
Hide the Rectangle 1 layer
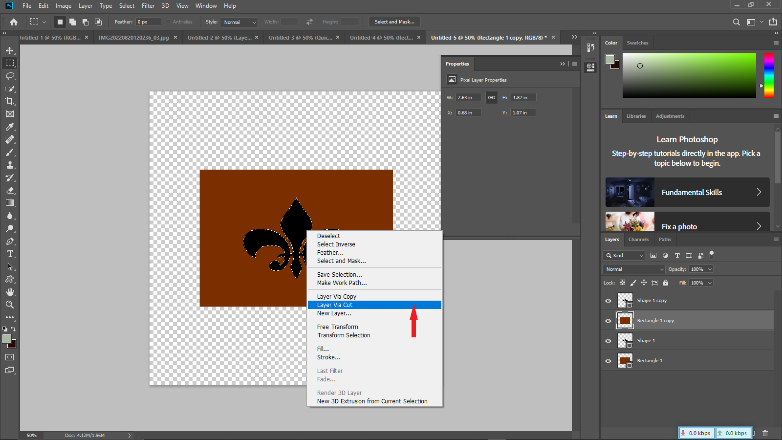609,359
